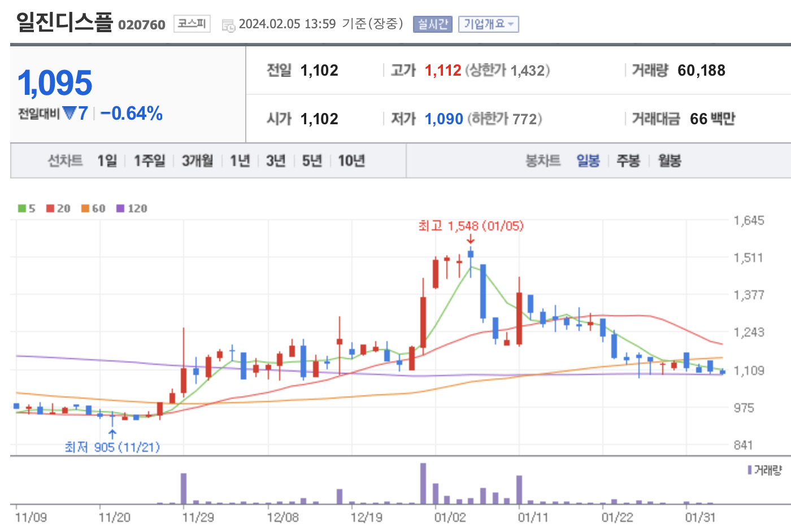Select the 1주일 line chart tab

pos(150,161)
